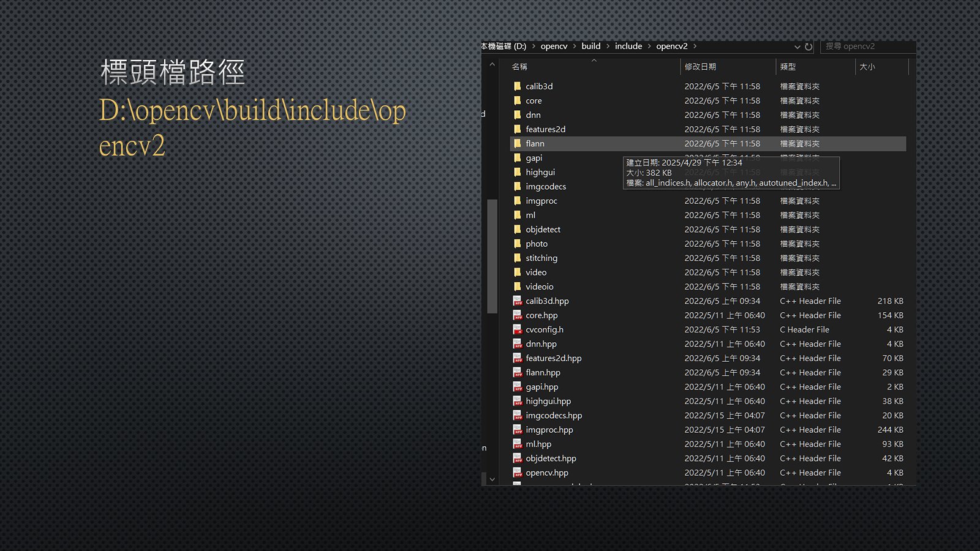Click the stitching folder icon
This screenshot has width=980, height=551.
[x=518, y=258]
